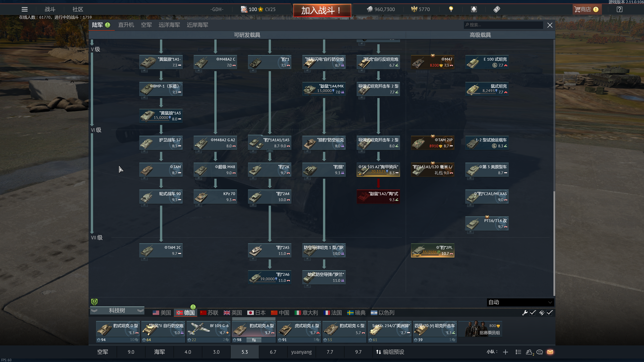Click the Golden Eagles balance 5770
Screen dimensions: 644x362
point(420,9)
